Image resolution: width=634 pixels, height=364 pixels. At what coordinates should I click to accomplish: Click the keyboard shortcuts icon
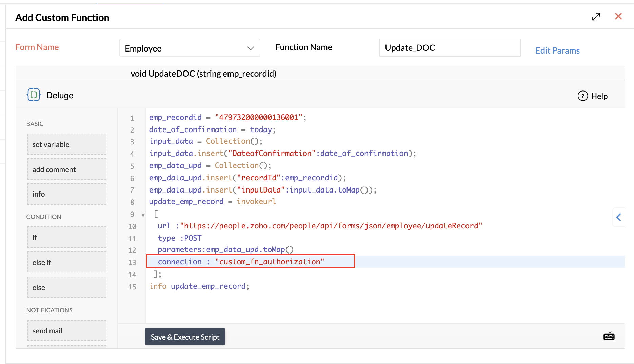(609, 336)
